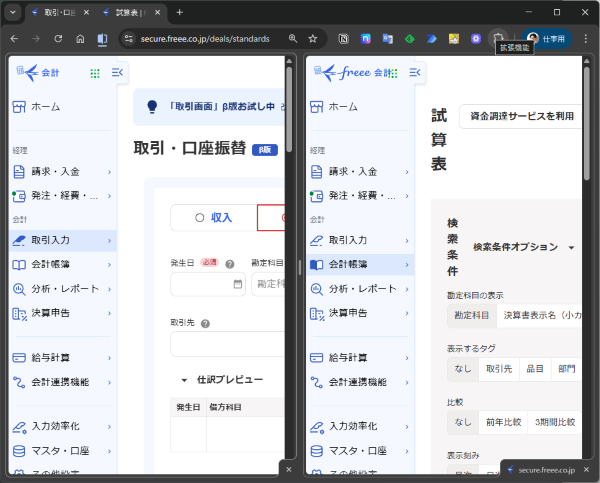The width and height of the screenshot is (600, 483).
Task: Collapse the 仕訳プレビュー section
Action: [185, 380]
